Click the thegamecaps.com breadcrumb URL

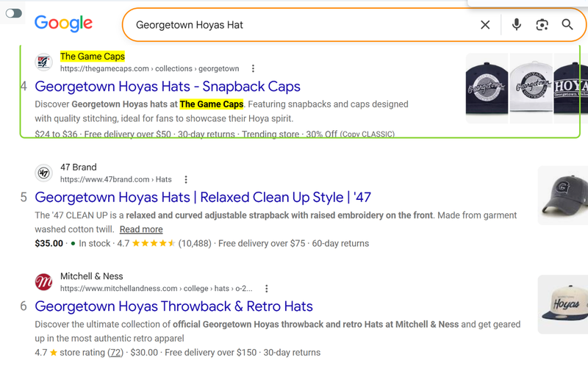[149, 68]
